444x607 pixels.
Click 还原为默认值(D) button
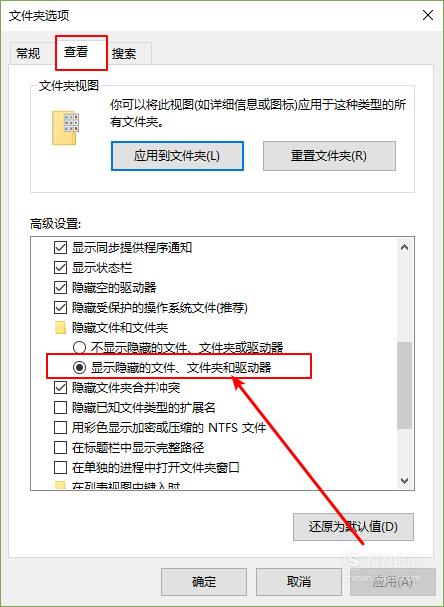click(x=353, y=527)
